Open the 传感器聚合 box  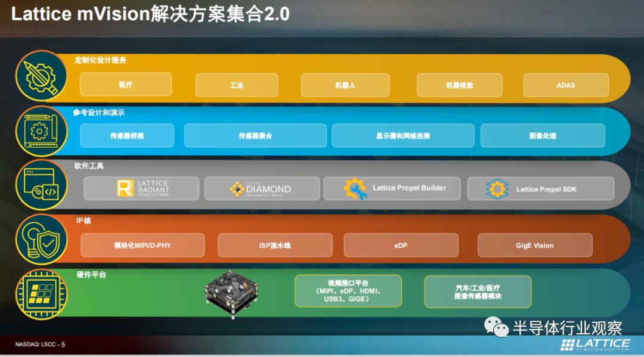click(255, 135)
